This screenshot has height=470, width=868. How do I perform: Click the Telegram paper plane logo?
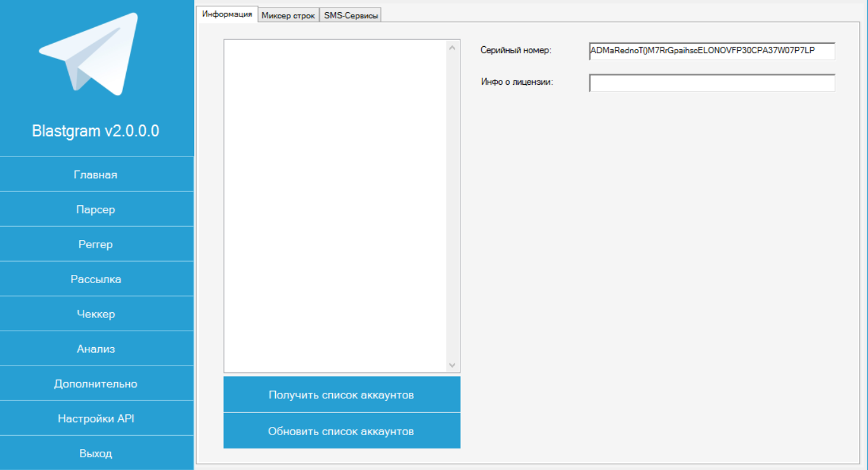pyautogui.click(x=89, y=54)
